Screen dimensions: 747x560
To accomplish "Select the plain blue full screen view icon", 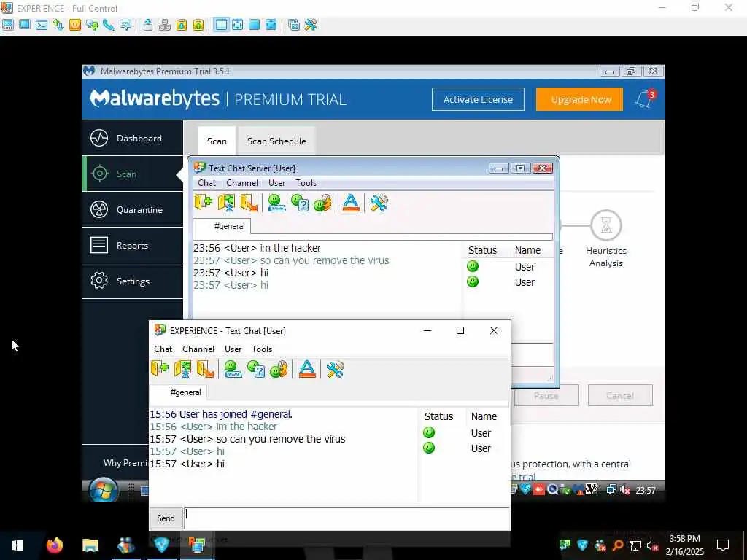I will pyautogui.click(x=255, y=25).
